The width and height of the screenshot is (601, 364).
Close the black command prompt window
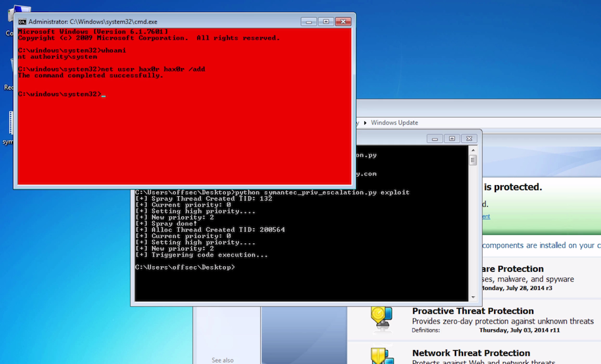[x=469, y=138]
